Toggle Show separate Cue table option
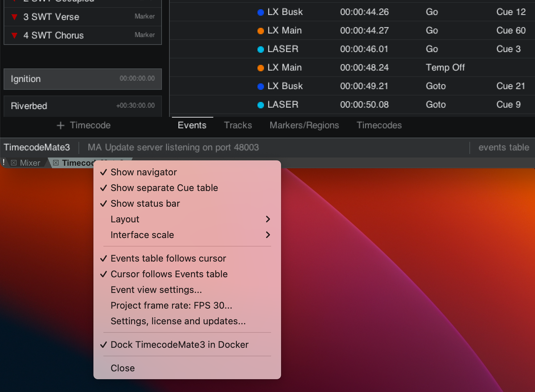The height and width of the screenshot is (392, 535). click(187, 188)
